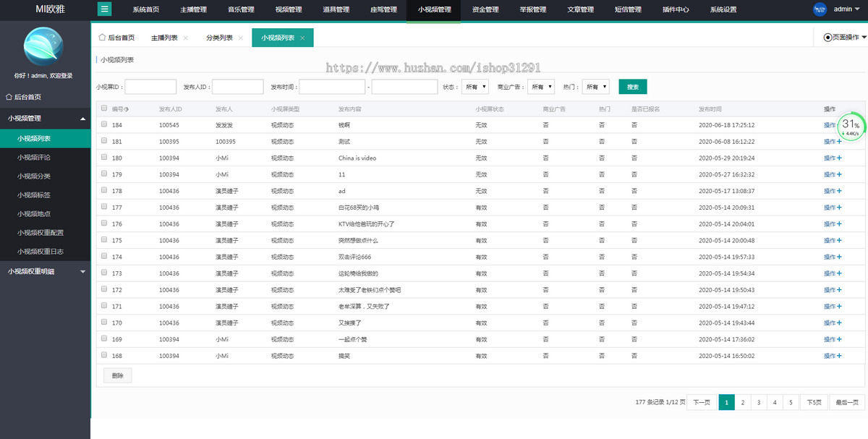
Task: Expand 操作 plus for row 181
Action: point(839,142)
